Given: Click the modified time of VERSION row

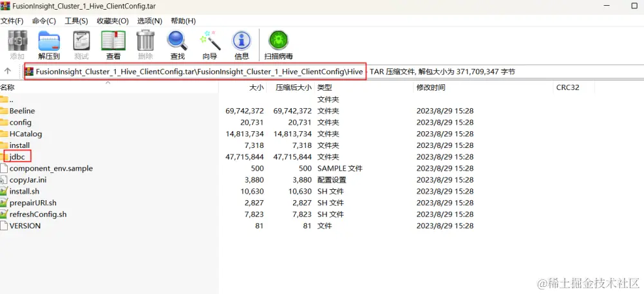Looking at the screenshot, I should pyautogui.click(x=445, y=226).
